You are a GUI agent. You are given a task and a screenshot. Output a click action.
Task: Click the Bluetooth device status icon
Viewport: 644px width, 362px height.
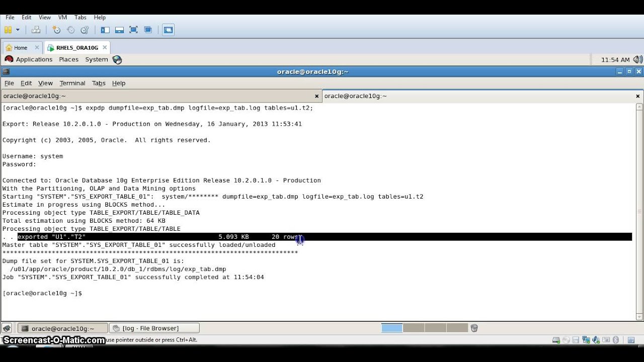616,340
